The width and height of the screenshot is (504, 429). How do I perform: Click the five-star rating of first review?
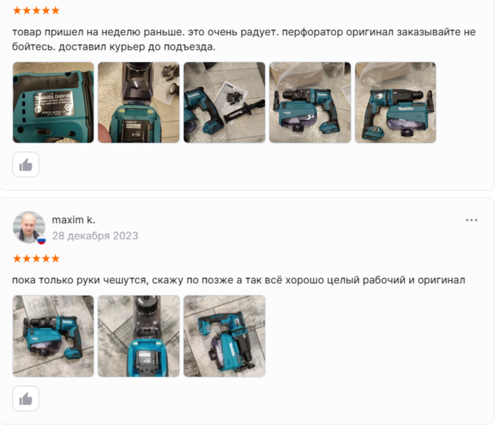[36, 11]
